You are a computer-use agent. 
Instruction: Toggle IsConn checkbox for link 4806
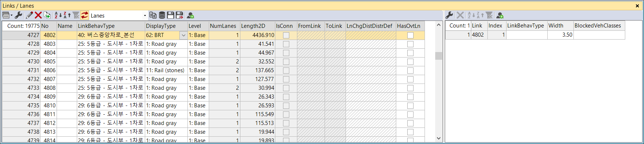pyautogui.click(x=286, y=70)
